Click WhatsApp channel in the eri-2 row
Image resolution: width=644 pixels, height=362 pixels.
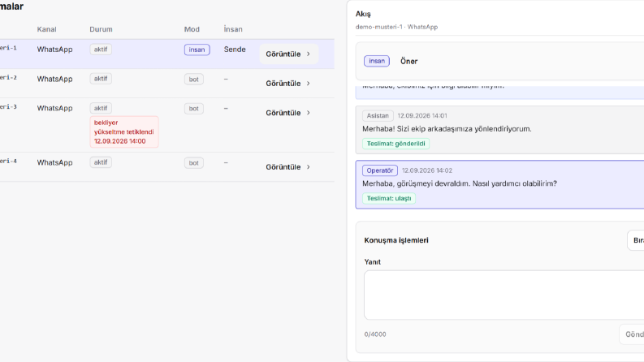(x=54, y=79)
